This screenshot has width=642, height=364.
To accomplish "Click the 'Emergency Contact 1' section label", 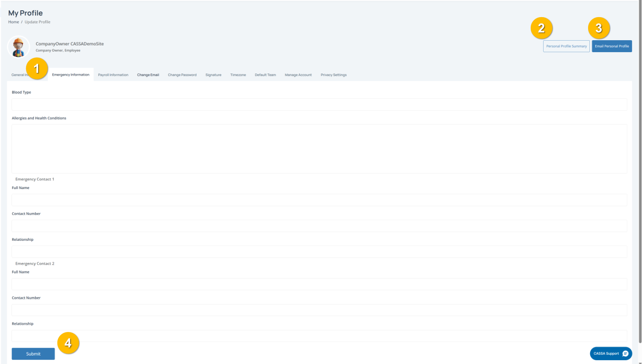I will (35, 179).
